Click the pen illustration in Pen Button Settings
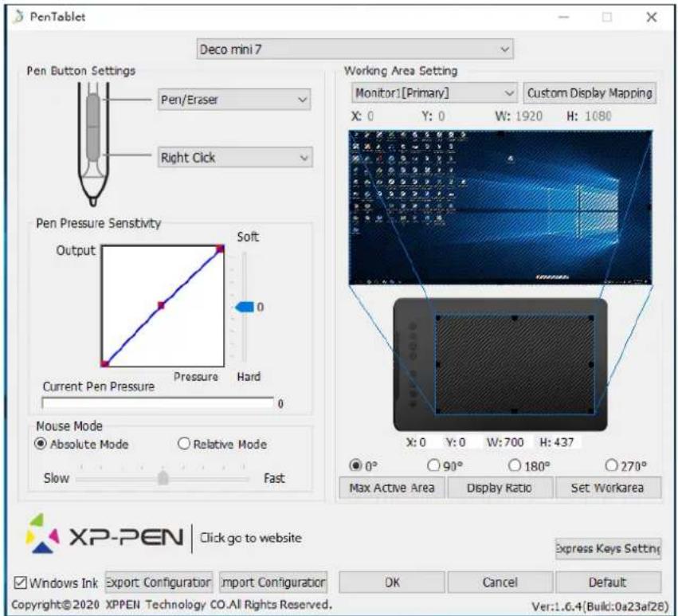 click(x=93, y=144)
